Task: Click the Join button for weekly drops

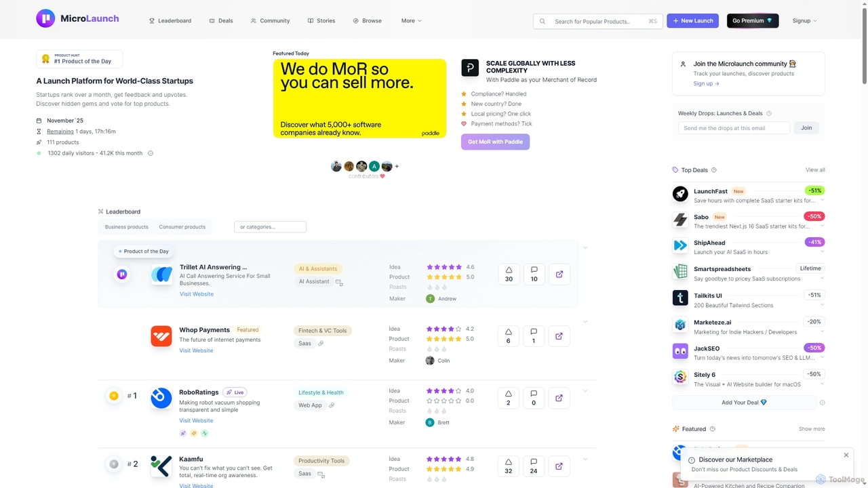Action: [x=806, y=127]
